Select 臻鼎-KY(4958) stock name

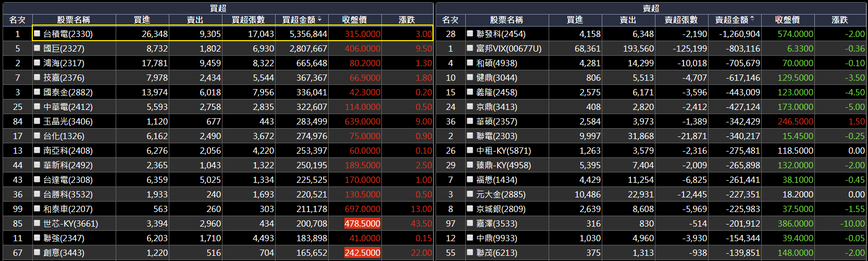click(x=503, y=165)
